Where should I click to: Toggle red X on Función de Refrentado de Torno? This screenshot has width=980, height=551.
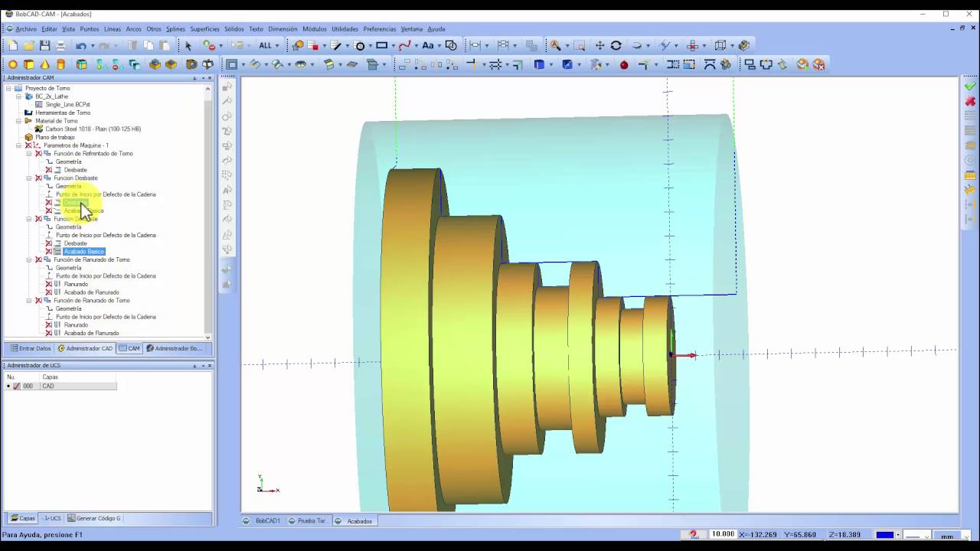click(x=38, y=154)
